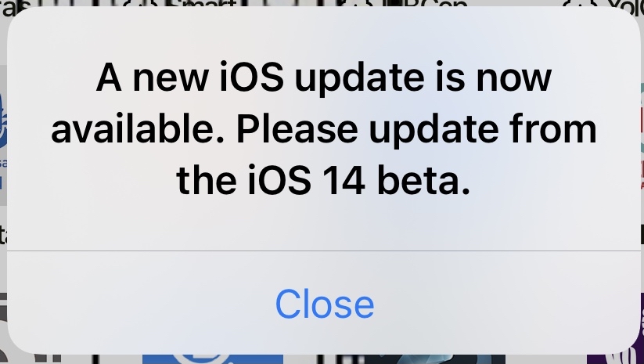
Task: Tap the curly-brace icon next to 'Yol'
Action: click(580, 4)
